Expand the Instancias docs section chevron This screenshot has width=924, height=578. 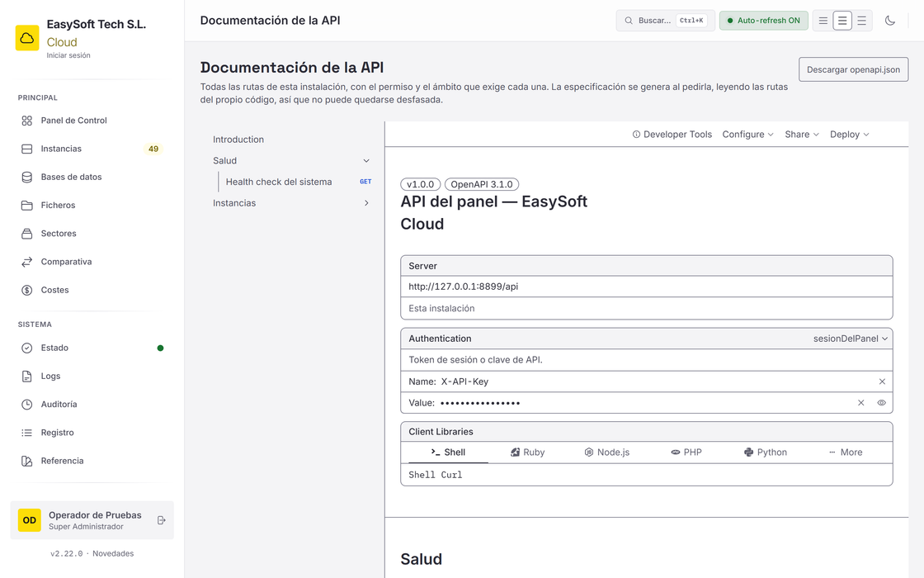[x=366, y=203]
